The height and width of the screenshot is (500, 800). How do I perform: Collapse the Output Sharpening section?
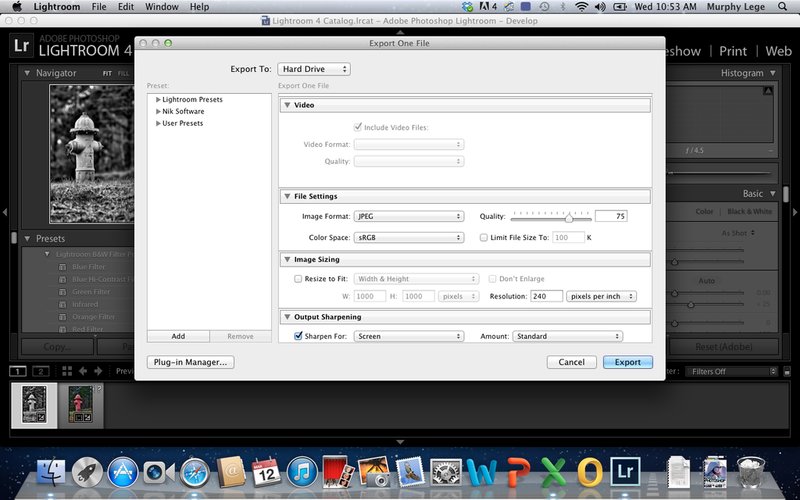coord(288,316)
